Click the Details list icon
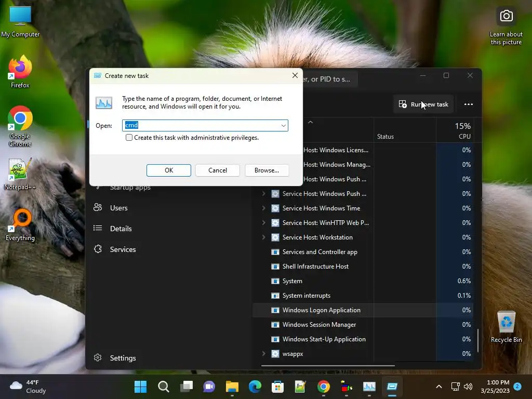 pyautogui.click(x=98, y=228)
